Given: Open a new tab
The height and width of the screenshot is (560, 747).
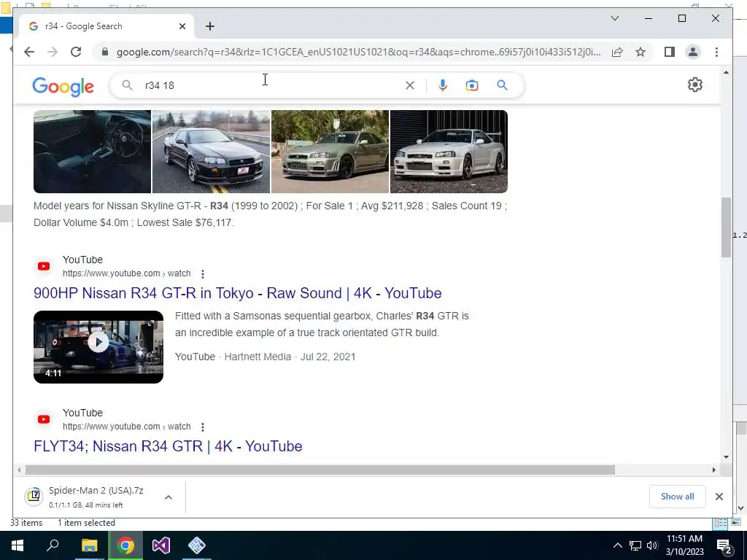Looking at the screenshot, I should [210, 26].
